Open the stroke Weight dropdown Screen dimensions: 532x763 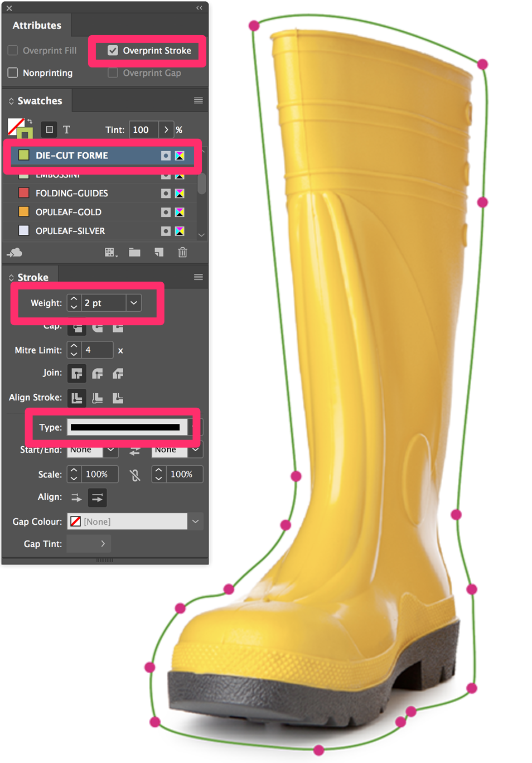tap(134, 303)
